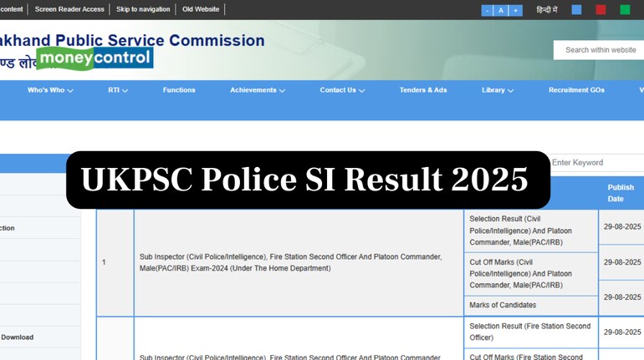Open Recruitment GOs menu item
Image resolution: width=644 pixels, height=360 pixels.
576,90
